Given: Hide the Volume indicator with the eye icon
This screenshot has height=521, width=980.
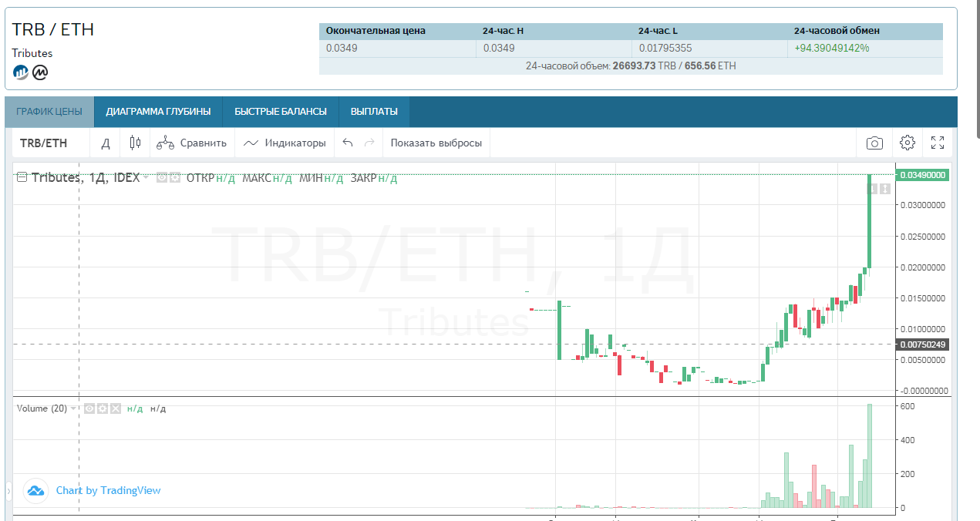Looking at the screenshot, I should 89,408.
